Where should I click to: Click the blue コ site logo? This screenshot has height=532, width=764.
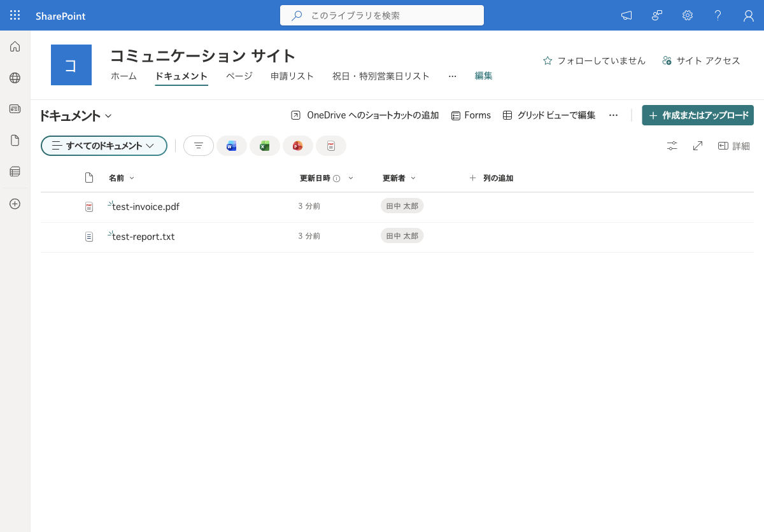pyautogui.click(x=71, y=65)
